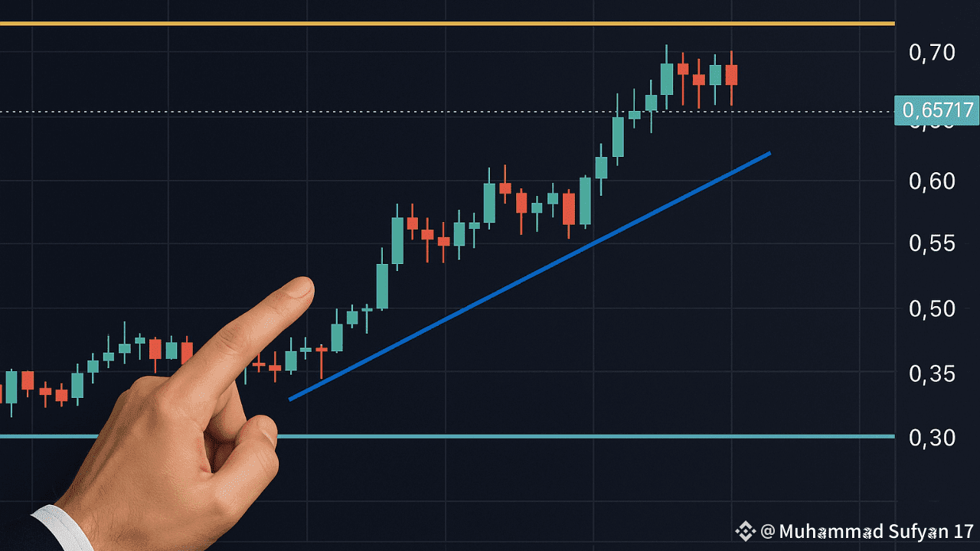This screenshot has height=551, width=980.
Task: Click the 0,30 price axis label
Action: [x=932, y=438]
